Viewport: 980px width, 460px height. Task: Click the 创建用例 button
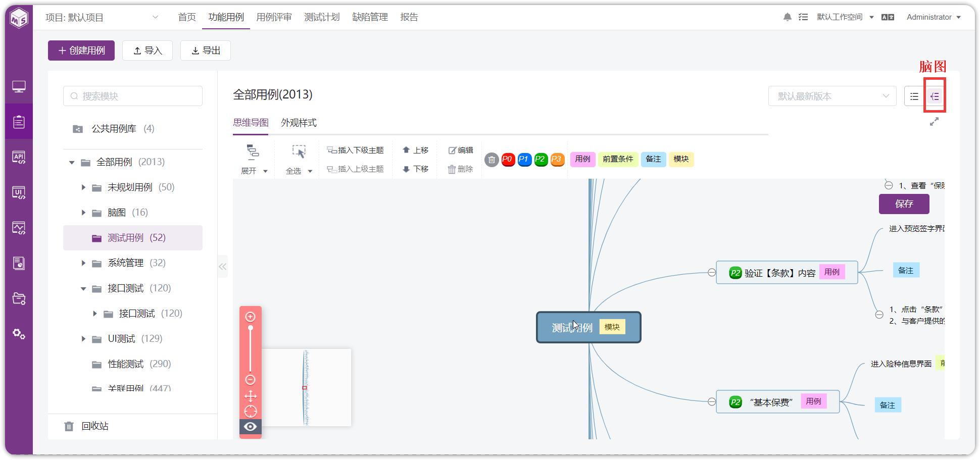click(x=81, y=50)
